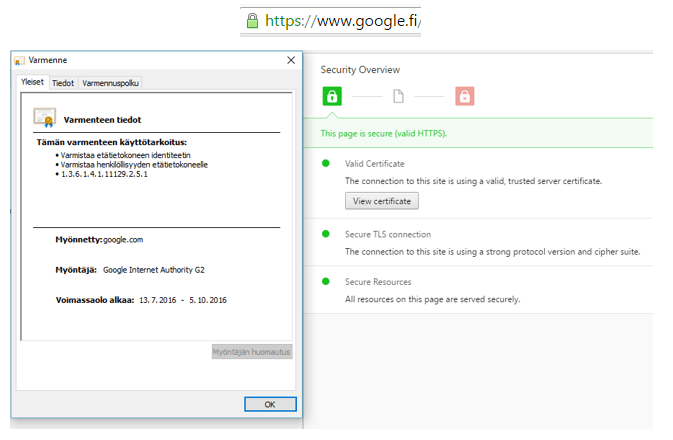Click the Secure Resources heading
This screenshot has height=440, width=673.
378,282
